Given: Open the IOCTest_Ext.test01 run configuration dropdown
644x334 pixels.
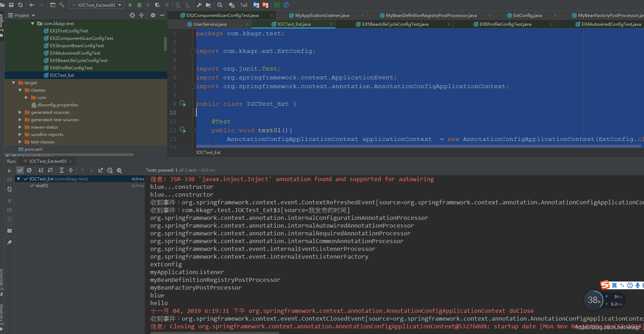Looking at the screenshot, I should pos(96,5).
